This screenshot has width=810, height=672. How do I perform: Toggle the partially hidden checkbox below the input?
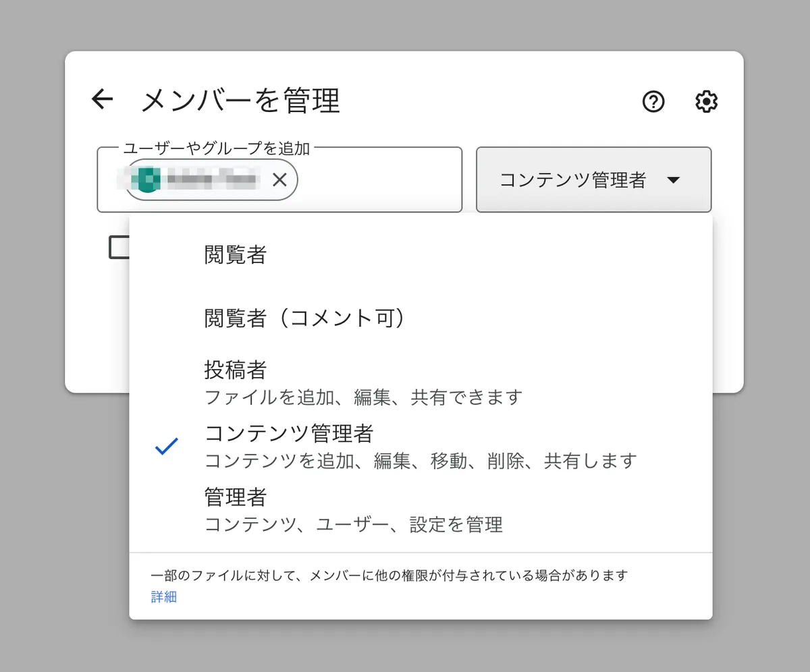(x=119, y=248)
